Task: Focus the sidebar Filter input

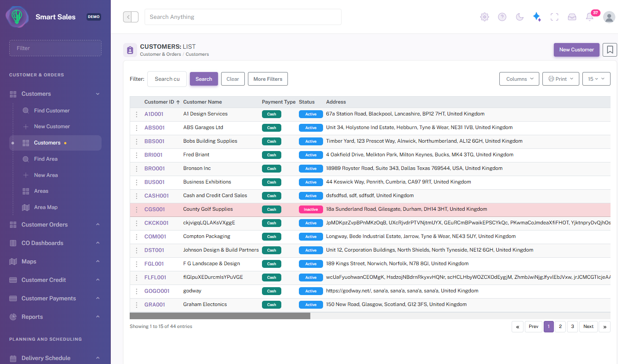Action: (55, 48)
